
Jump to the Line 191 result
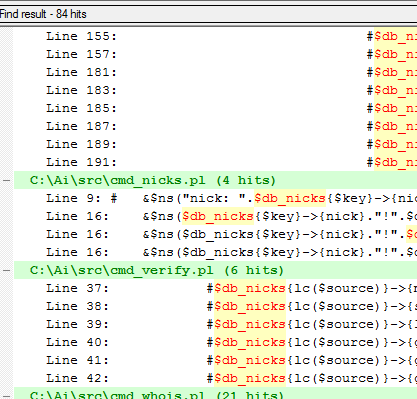(x=215, y=162)
